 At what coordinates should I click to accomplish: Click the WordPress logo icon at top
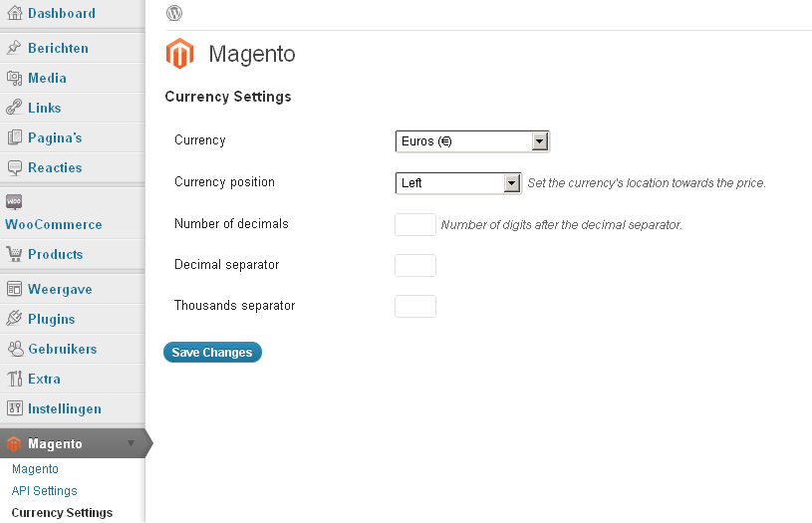coord(174,13)
